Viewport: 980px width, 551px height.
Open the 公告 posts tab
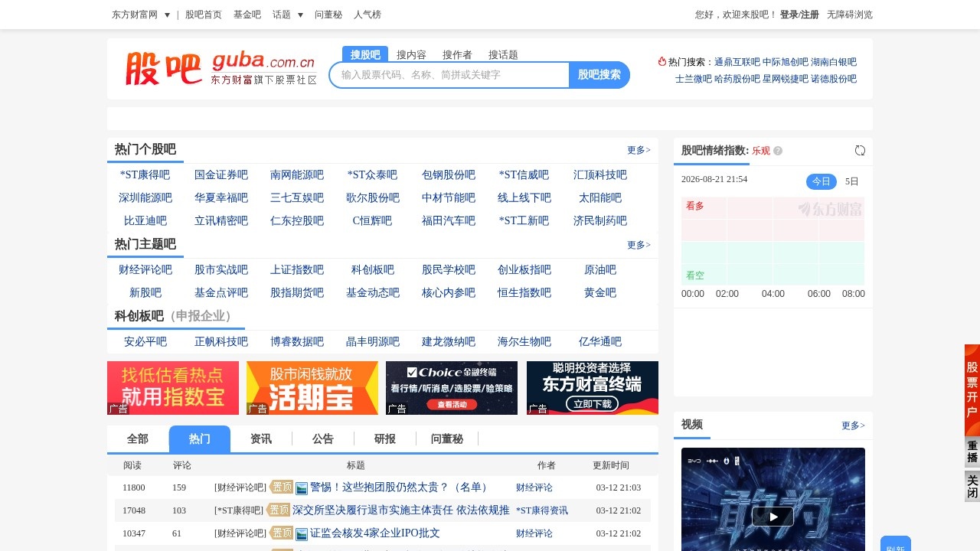pos(323,439)
